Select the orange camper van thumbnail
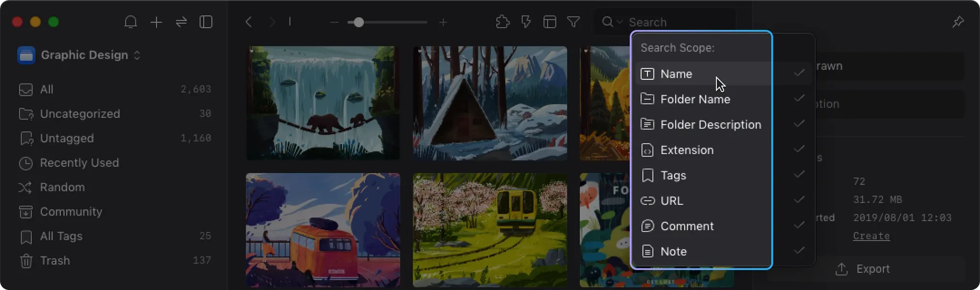Screen dimensions: 980x290 tap(323, 230)
